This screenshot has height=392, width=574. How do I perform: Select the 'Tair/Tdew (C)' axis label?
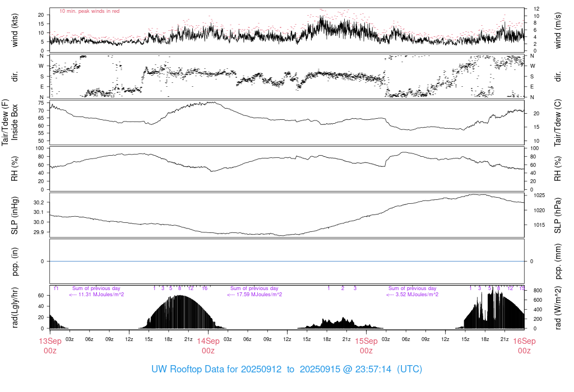[x=558, y=123]
